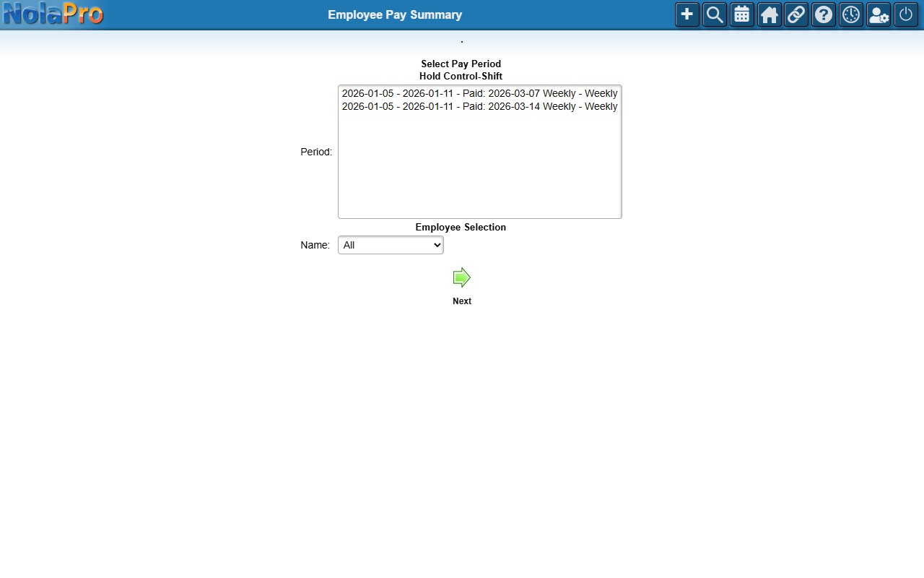Open the calendar icon in the toolbar
This screenshot has height=578, width=924.
click(x=741, y=14)
